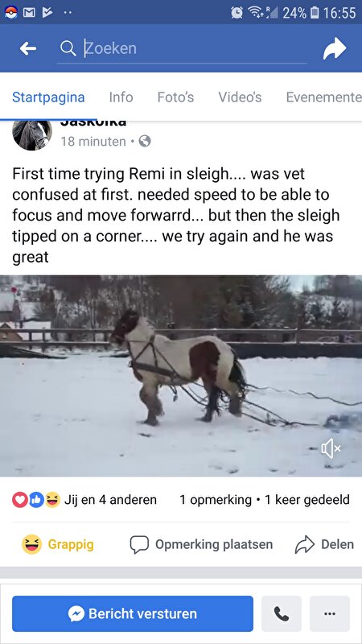Switch to the Foto's tab
This screenshot has width=362, height=644.
(175, 97)
